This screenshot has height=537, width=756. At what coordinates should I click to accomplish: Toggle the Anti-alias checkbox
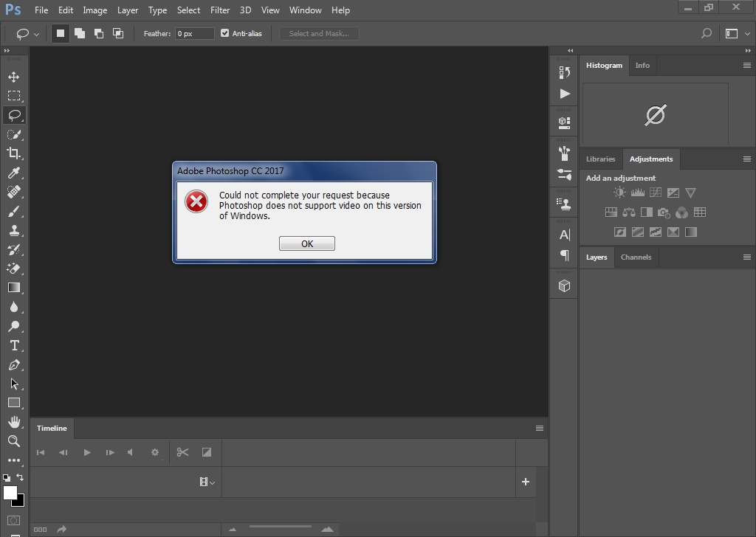point(224,33)
